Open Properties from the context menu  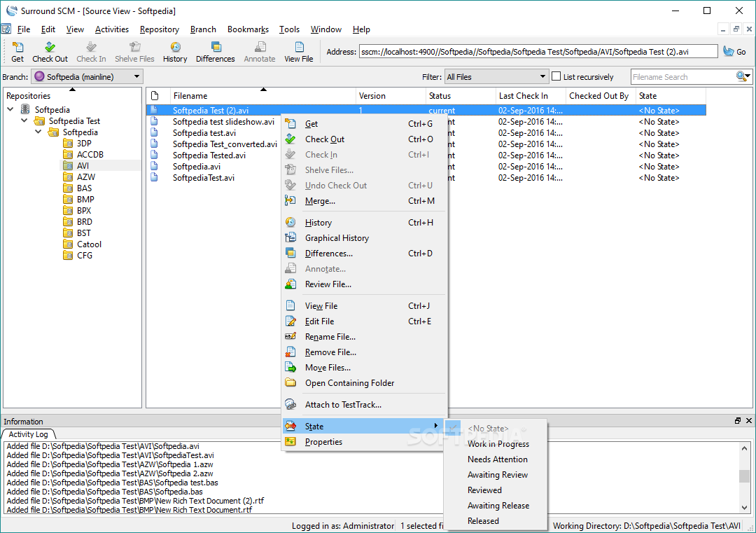(x=363, y=443)
